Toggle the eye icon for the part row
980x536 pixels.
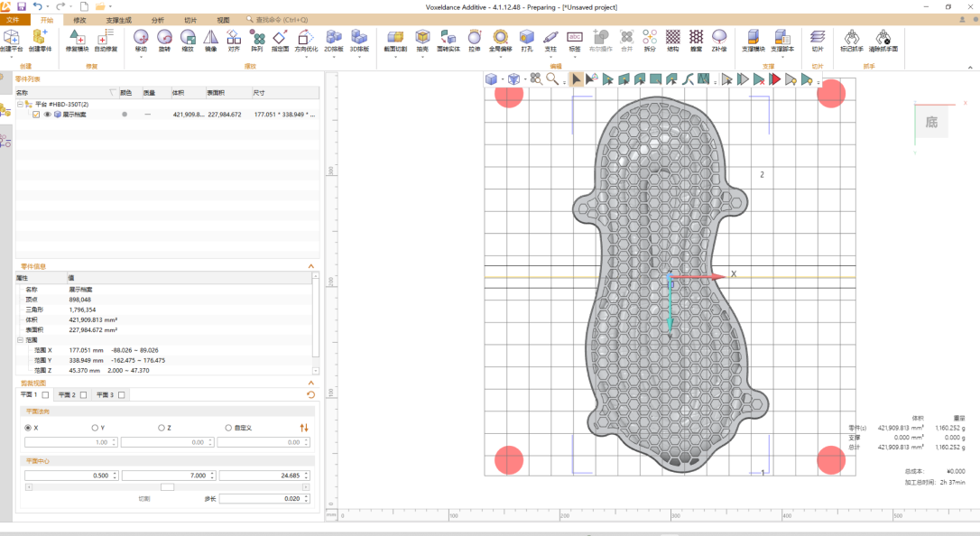coord(47,115)
